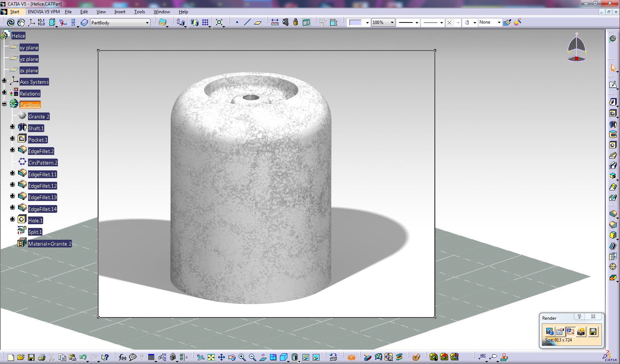Image resolution: width=620 pixels, height=364 pixels.
Task: Select the xy plane in tree
Action: point(29,48)
